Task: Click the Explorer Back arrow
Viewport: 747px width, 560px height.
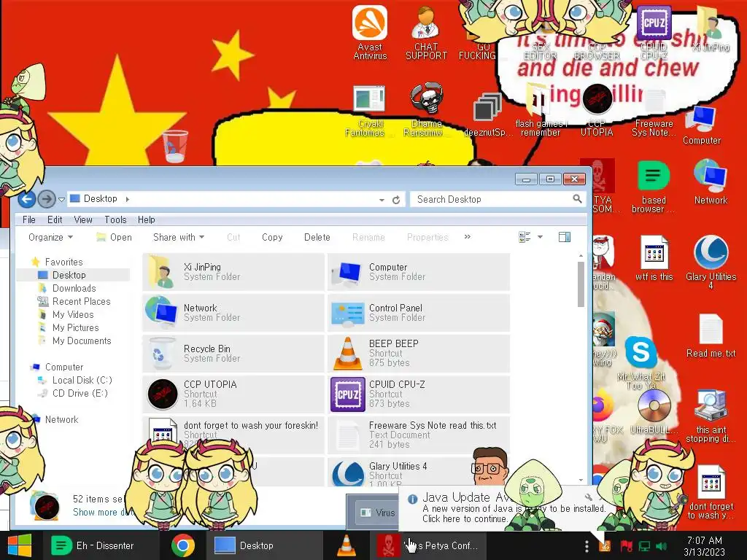Action: (x=27, y=199)
